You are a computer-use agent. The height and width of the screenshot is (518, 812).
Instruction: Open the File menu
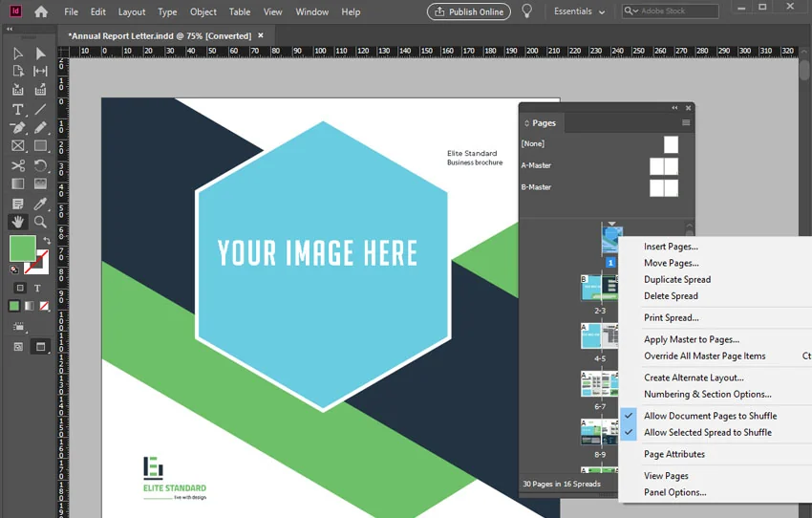tap(71, 11)
